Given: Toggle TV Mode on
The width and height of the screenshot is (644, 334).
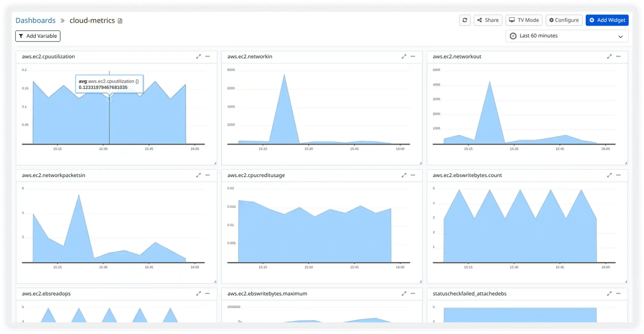Looking at the screenshot, I should tap(523, 20).
